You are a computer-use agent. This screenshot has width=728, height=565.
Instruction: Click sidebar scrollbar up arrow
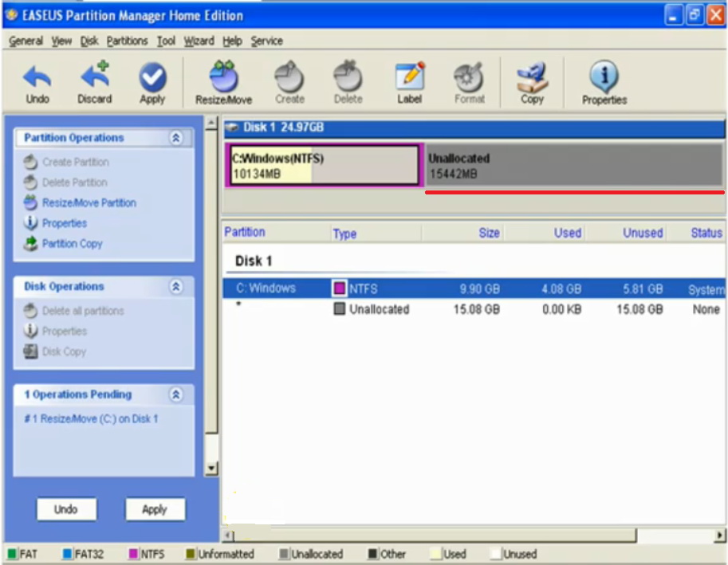[x=211, y=124]
